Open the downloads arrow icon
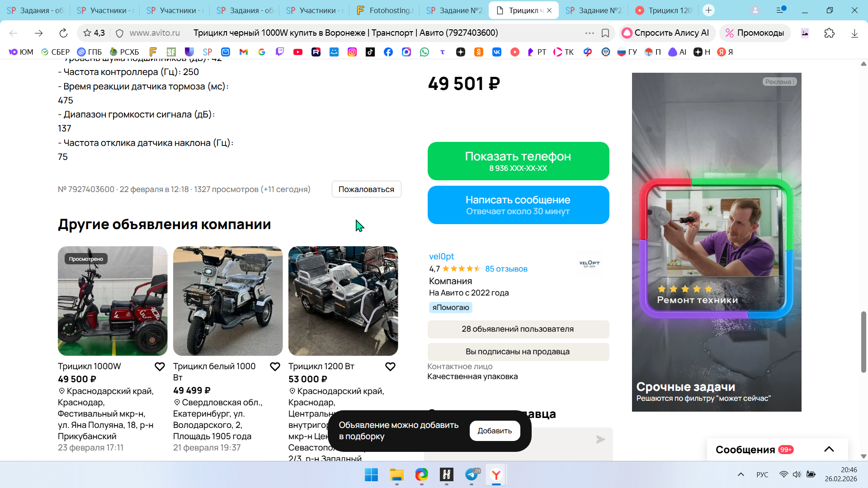 [x=854, y=33]
